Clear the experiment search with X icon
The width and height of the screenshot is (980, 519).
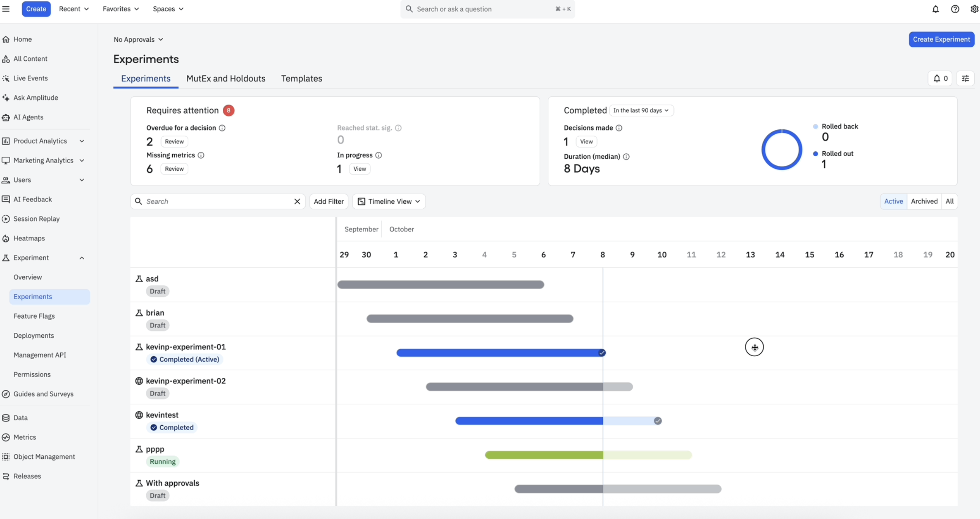coord(297,201)
